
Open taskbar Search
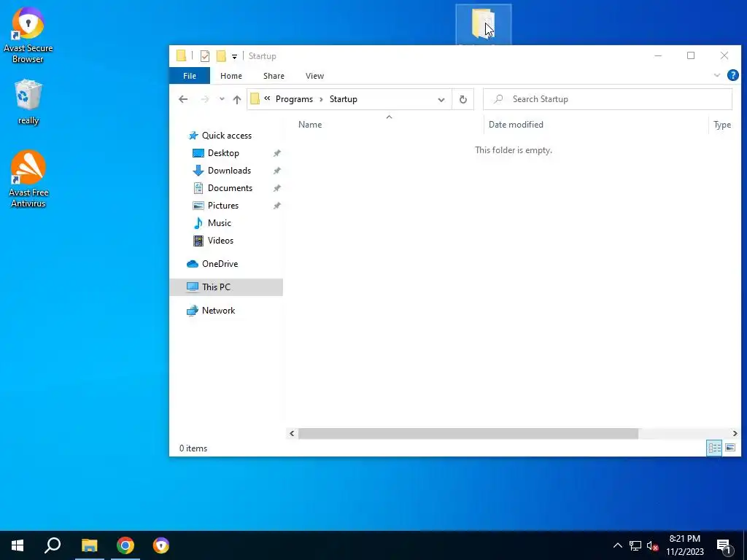(53, 545)
